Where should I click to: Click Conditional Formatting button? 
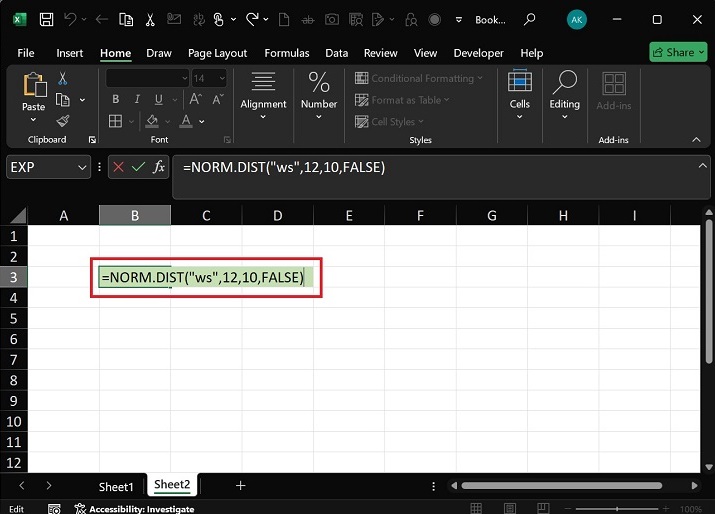(419, 78)
